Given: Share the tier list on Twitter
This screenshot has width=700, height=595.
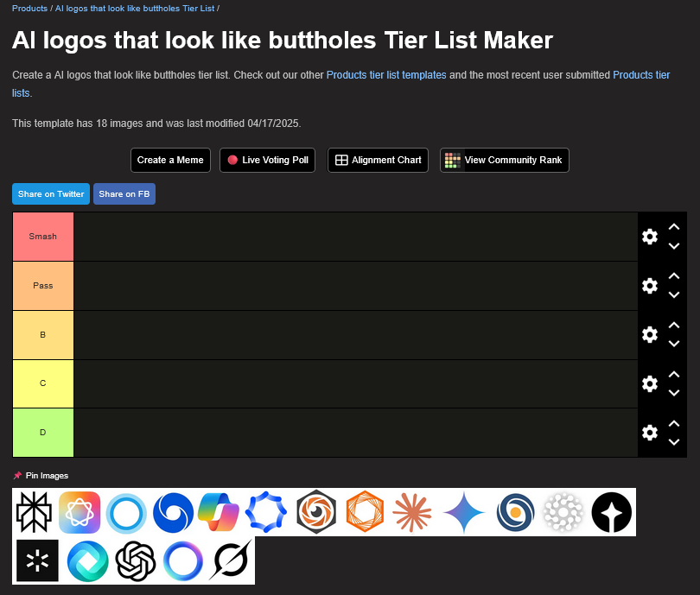Looking at the screenshot, I should pos(51,194).
